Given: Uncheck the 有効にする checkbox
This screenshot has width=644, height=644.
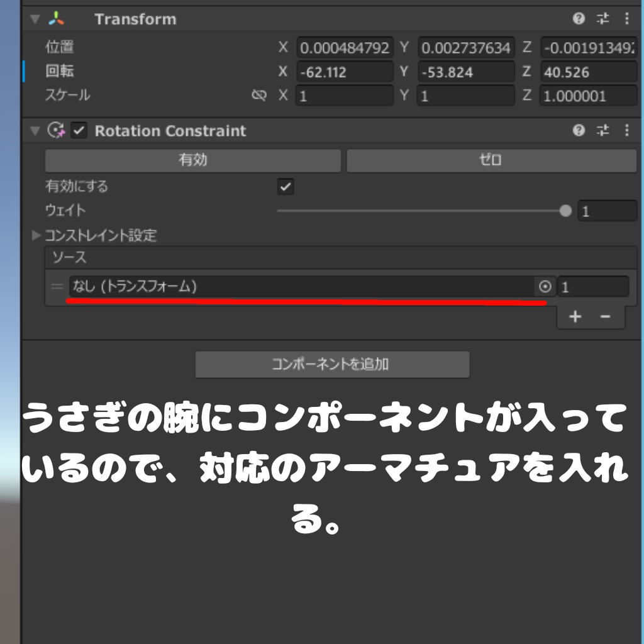Looking at the screenshot, I should [x=286, y=186].
